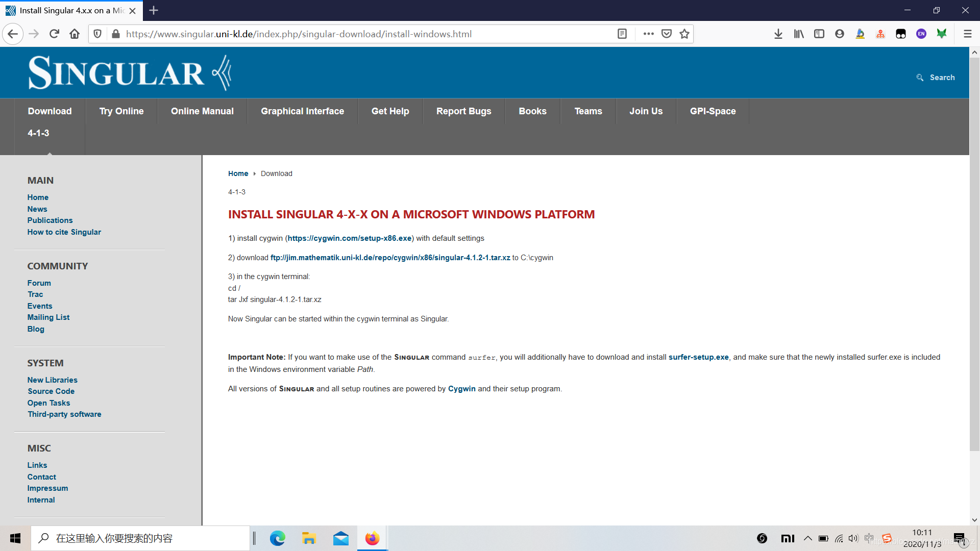Screen dimensions: 980x551
Task: Open the Online Manual menu item
Action: pyautogui.click(x=202, y=111)
